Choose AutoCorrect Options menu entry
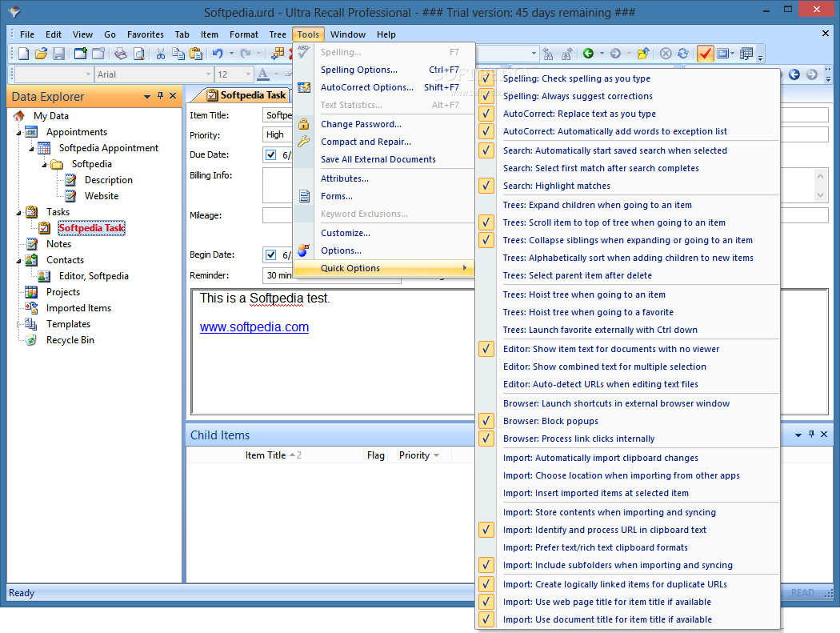Viewport: 840px width, 633px height. pos(383,87)
